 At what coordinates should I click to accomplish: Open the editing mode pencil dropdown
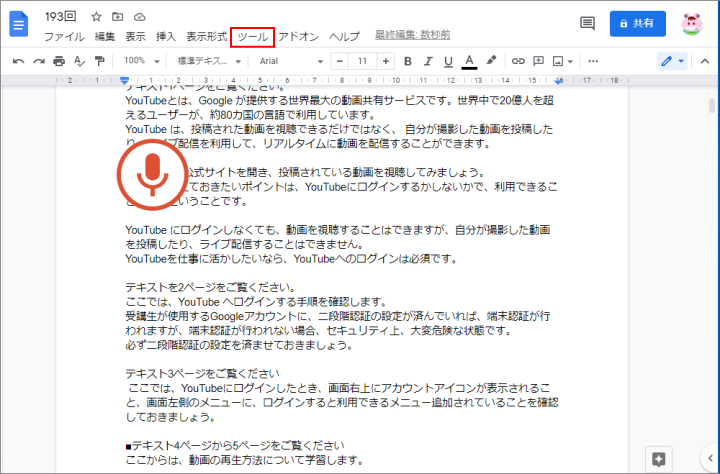point(672,61)
